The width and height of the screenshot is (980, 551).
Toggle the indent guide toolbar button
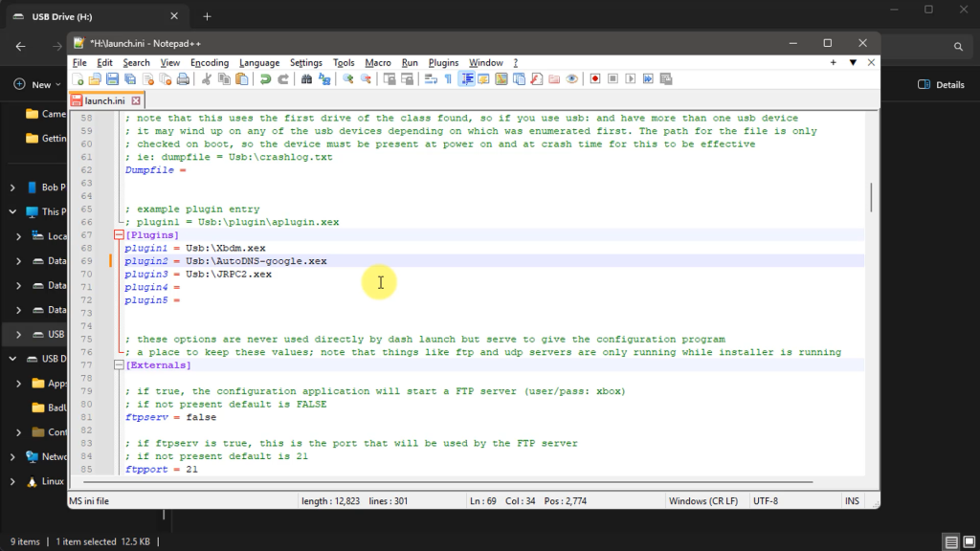click(466, 79)
